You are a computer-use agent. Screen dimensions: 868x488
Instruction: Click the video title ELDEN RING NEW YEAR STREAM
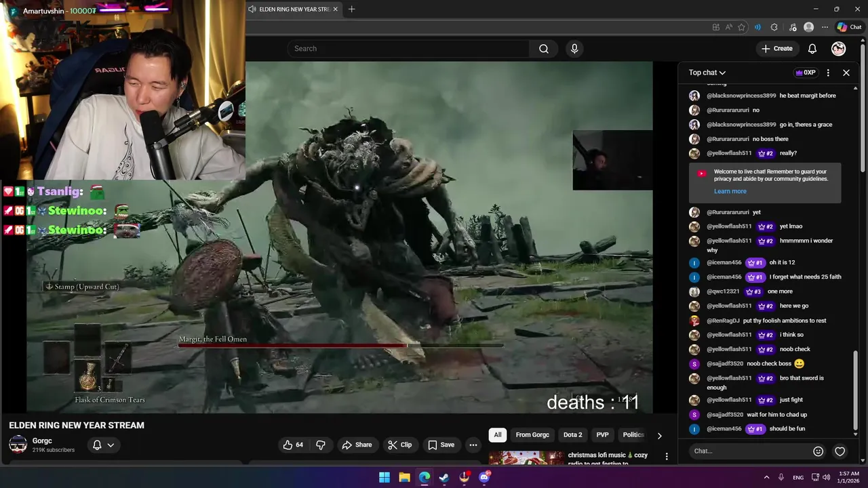click(x=77, y=426)
